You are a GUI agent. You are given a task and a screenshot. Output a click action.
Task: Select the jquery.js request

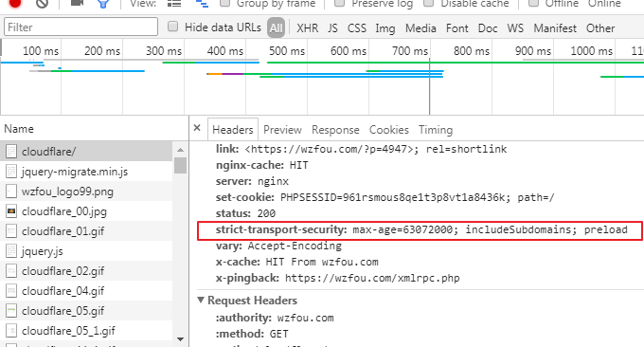coord(86,251)
